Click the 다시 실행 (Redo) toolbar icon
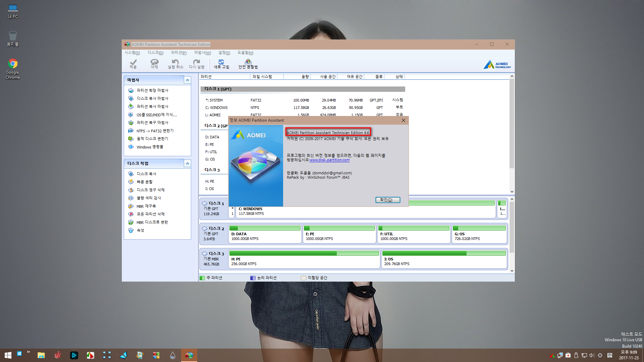Viewport: 644px width, 362px height. 197,64
